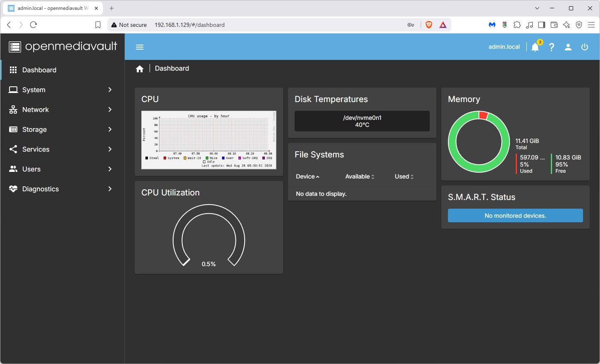The image size is (600, 364).
Task: Click the CPU Utilization gauge
Action: point(209,235)
